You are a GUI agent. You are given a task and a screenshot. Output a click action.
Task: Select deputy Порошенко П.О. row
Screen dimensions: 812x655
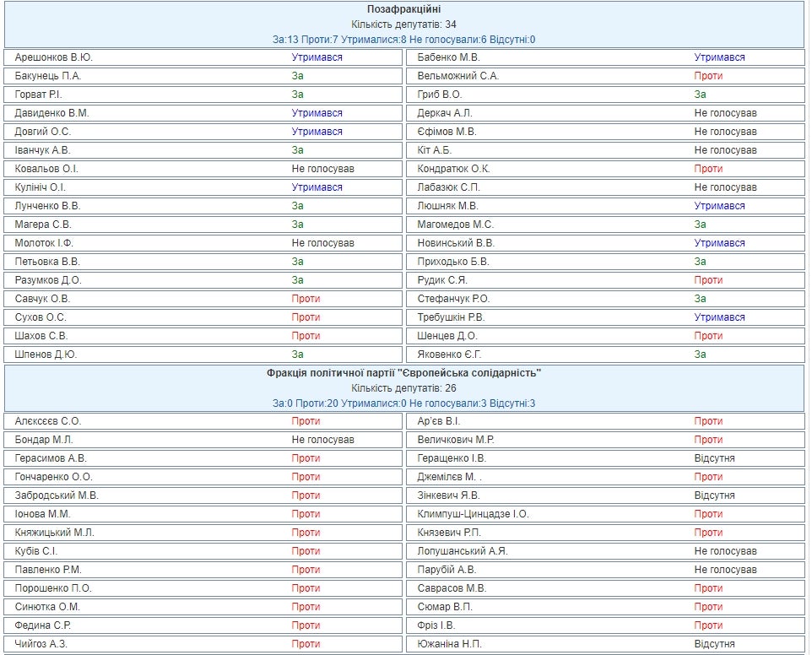(x=53, y=588)
